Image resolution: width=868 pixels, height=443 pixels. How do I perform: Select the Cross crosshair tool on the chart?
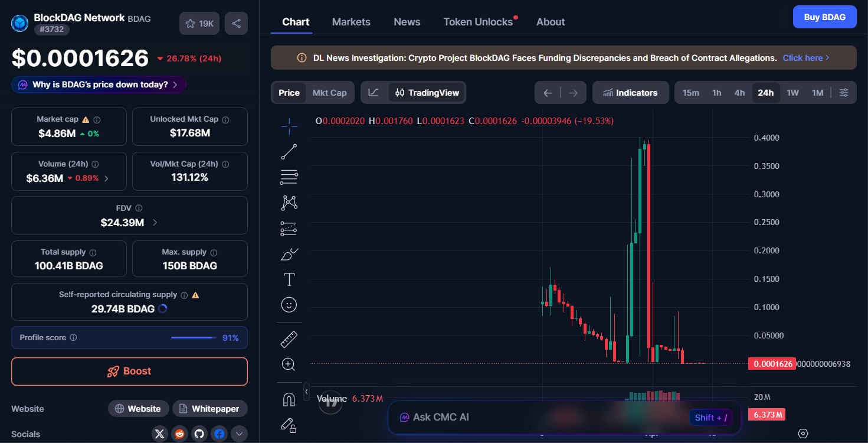[x=289, y=126]
